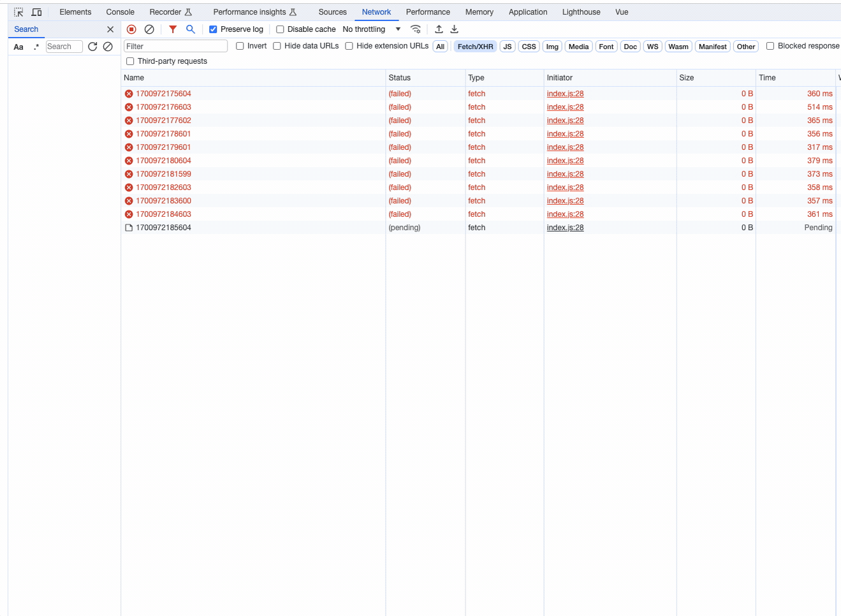The height and width of the screenshot is (616, 841).
Task: Clear the network log
Action: (149, 29)
